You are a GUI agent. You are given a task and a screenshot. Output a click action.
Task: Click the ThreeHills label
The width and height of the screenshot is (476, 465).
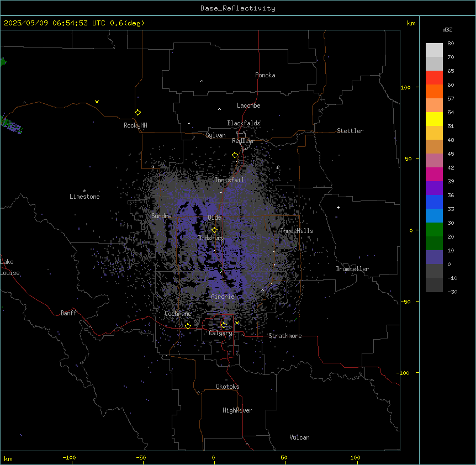[297, 231]
